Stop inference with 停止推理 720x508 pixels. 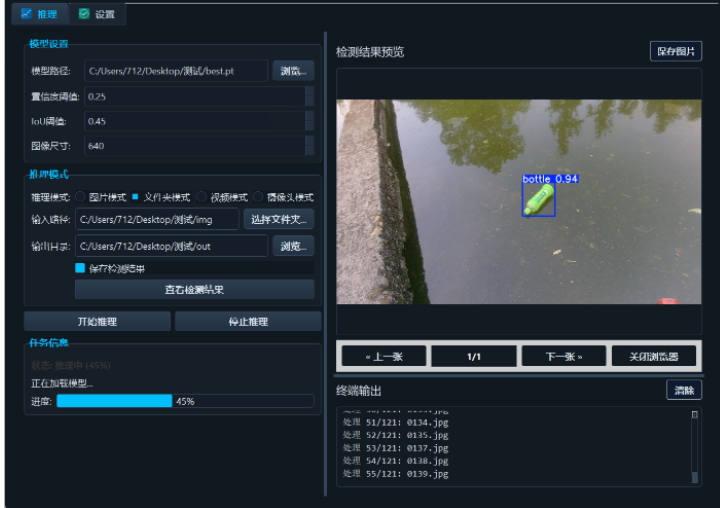click(248, 322)
